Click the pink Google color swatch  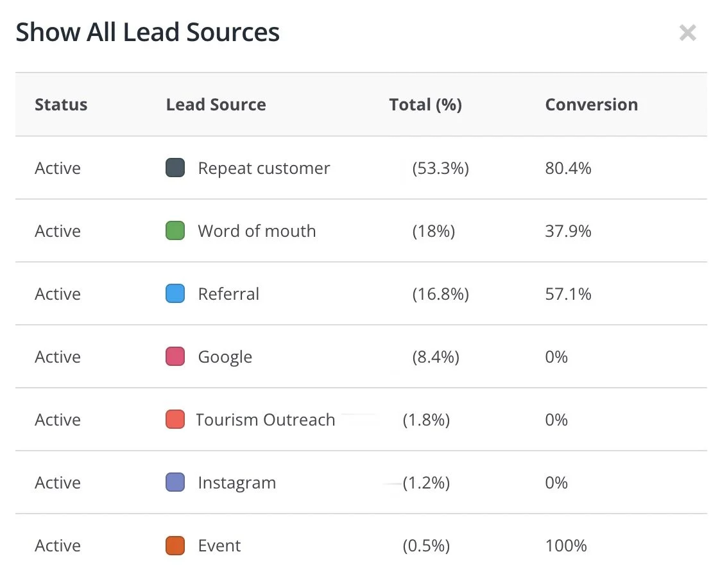pos(175,357)
